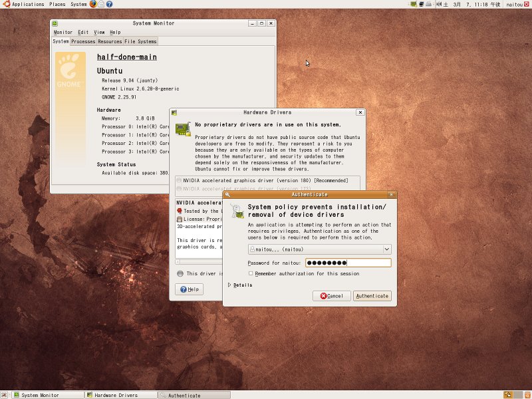Screen dimensions: 532x399
Task: Select the System tab in System Monitor
Action: pos(61,41)
